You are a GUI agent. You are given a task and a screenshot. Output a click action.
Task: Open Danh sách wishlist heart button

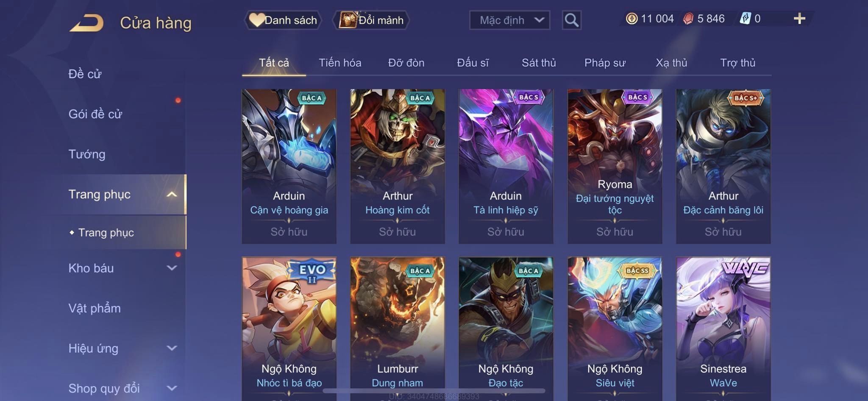coord(283,20)
